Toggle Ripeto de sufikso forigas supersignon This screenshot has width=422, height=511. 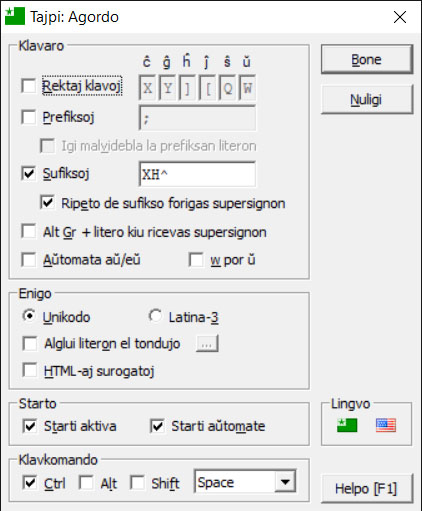point(47,203)
